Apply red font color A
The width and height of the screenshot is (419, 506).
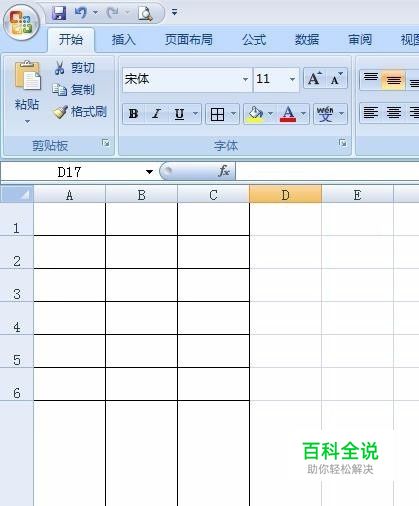[x=288, y=114]
